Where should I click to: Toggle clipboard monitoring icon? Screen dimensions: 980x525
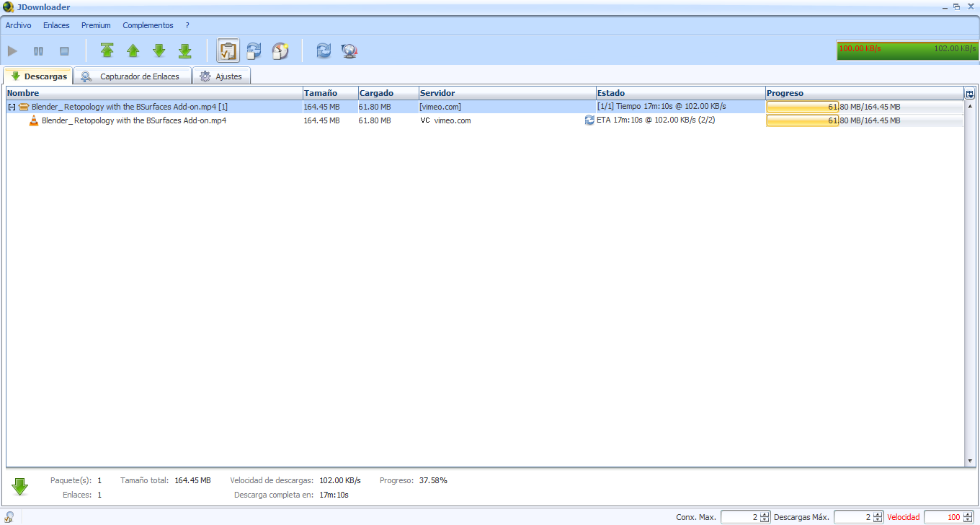pyautogui.click(x=228, y=50)
